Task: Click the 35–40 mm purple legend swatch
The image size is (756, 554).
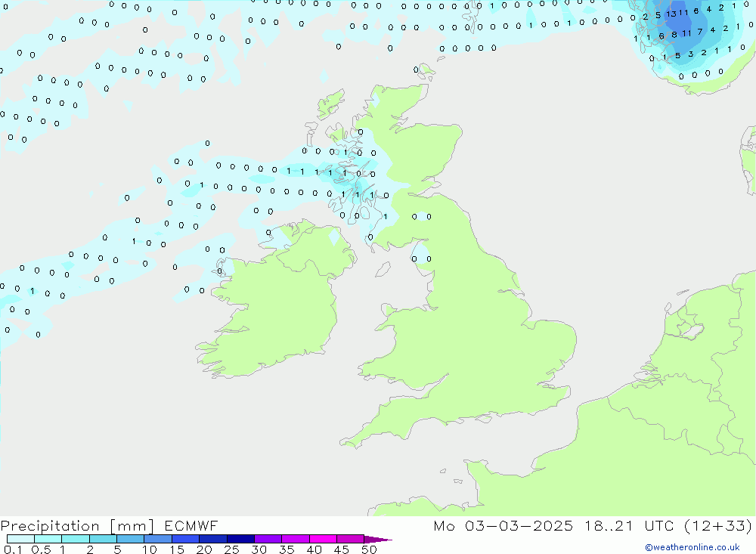Action: point(296,539)
